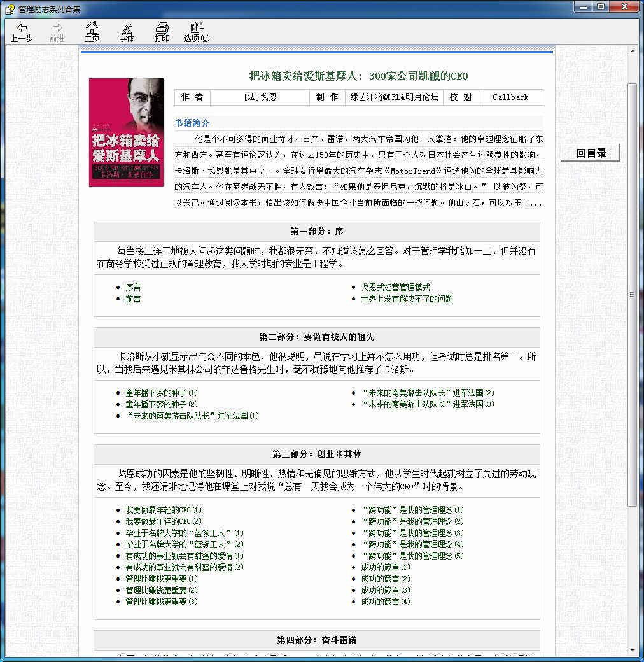Open “跨功能”是我的管理理念(5) link
The width and height of the screenshot is (644, 662).
413,556
